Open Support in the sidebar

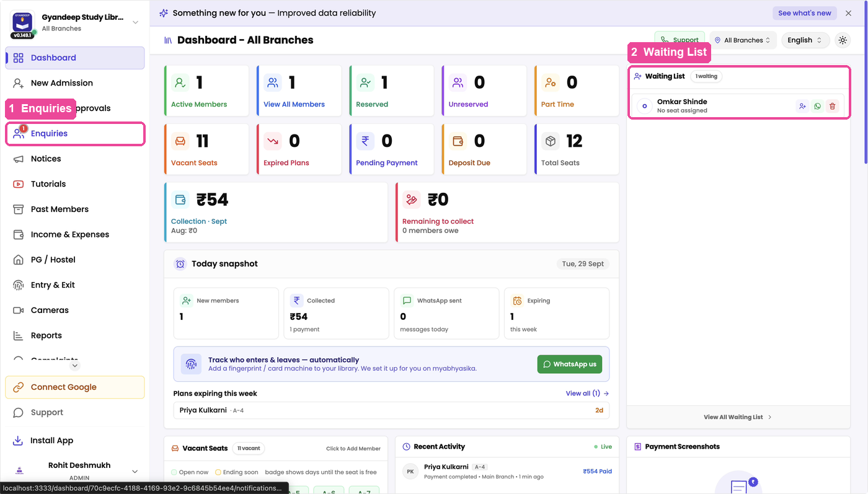click(75, 413)
